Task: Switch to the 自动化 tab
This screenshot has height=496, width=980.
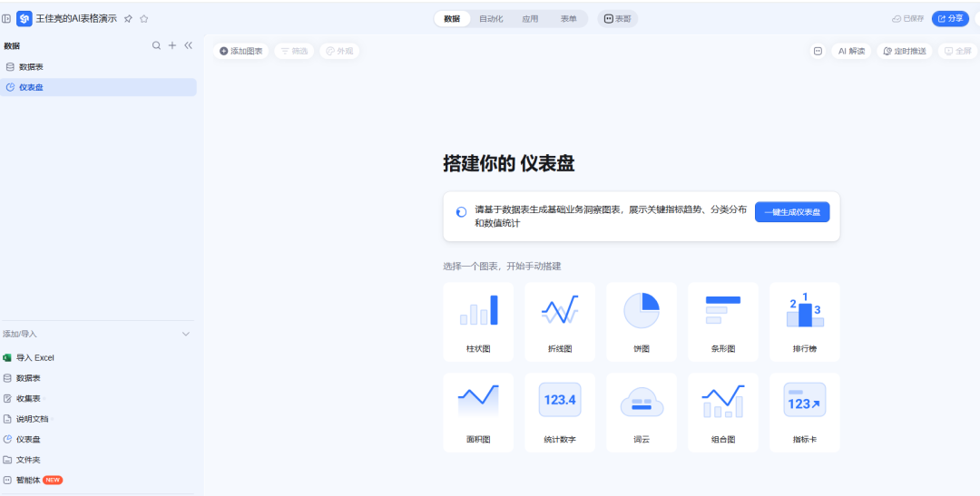Action: click(x=491, y=19)
